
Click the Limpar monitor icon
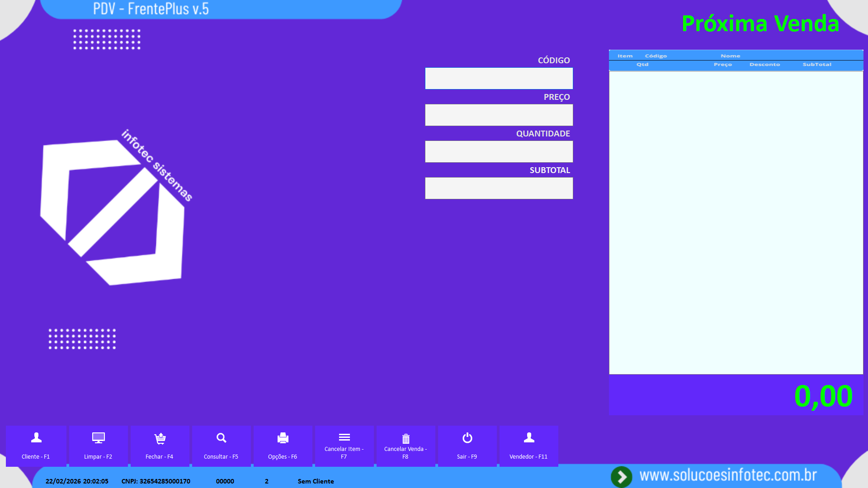[x=98, y=437]
